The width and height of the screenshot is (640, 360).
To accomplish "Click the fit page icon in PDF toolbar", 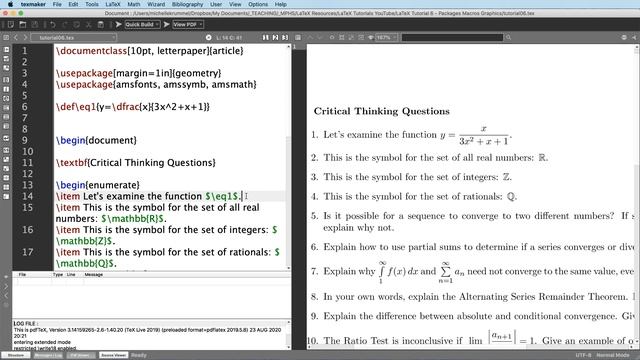I will click(351, 38).
